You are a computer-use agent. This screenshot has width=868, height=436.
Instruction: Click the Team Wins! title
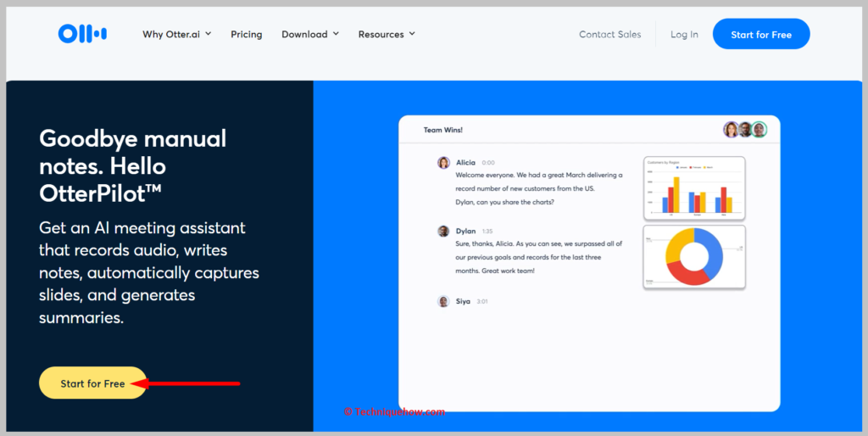(x=442, y=130)
